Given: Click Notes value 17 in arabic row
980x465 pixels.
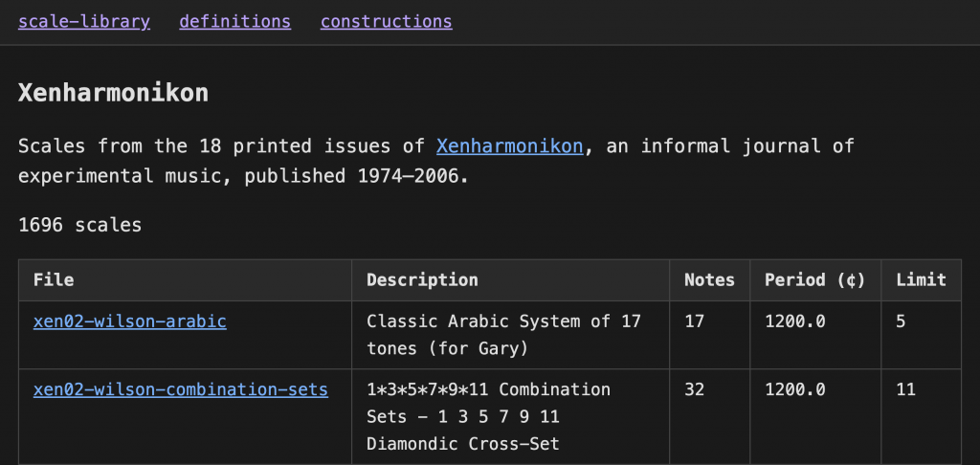Looking at the screenshot, I should (695, 321).
